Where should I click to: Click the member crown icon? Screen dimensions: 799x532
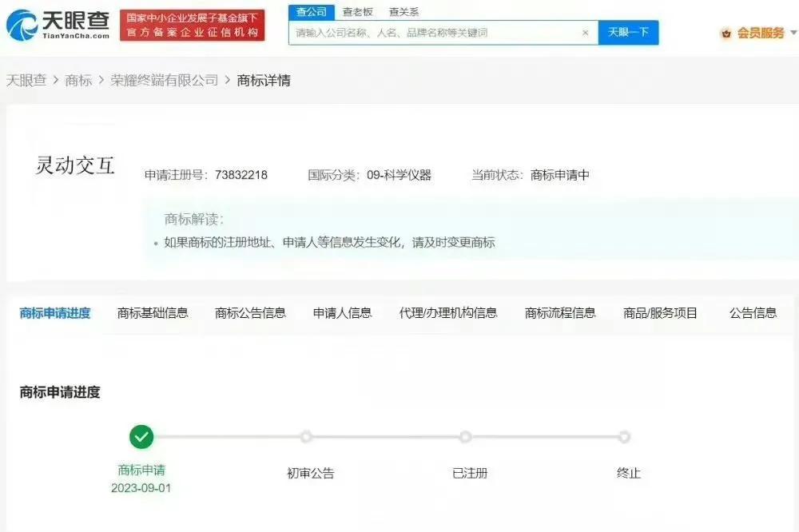coord(726,34)
